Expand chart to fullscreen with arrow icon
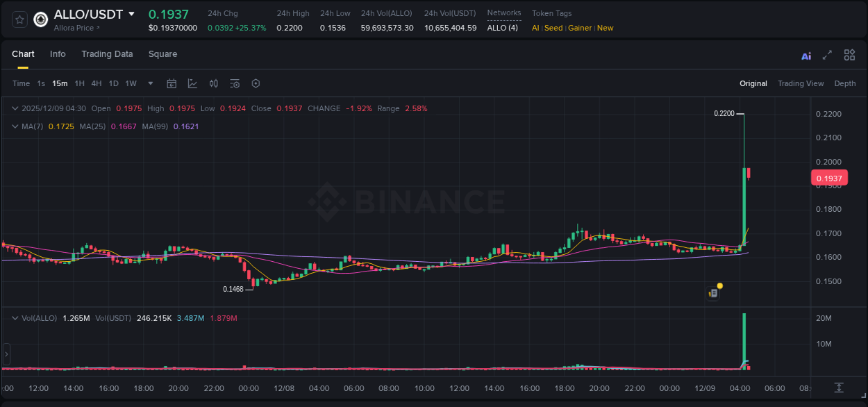Screen dimensions: 868x407 point(828,54)
